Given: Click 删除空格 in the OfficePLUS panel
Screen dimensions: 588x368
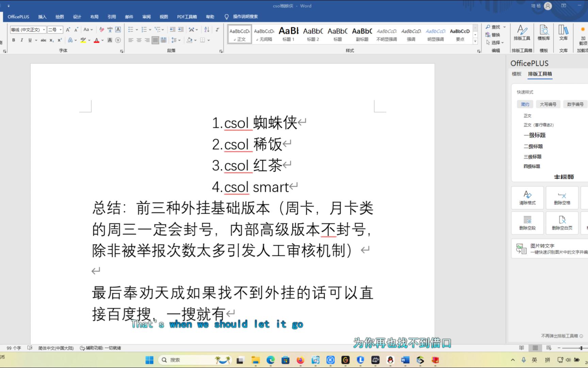Looking at the screenshot, I should (562, 198).
